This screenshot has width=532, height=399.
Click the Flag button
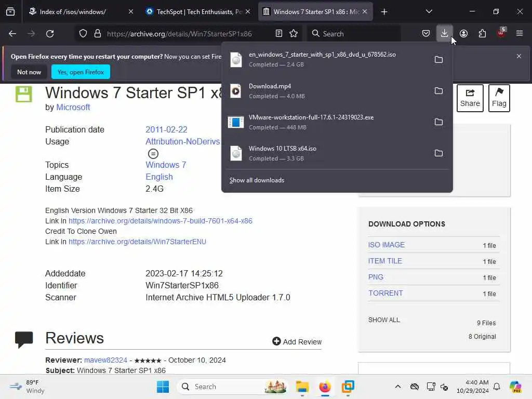(x=499, y=98)
